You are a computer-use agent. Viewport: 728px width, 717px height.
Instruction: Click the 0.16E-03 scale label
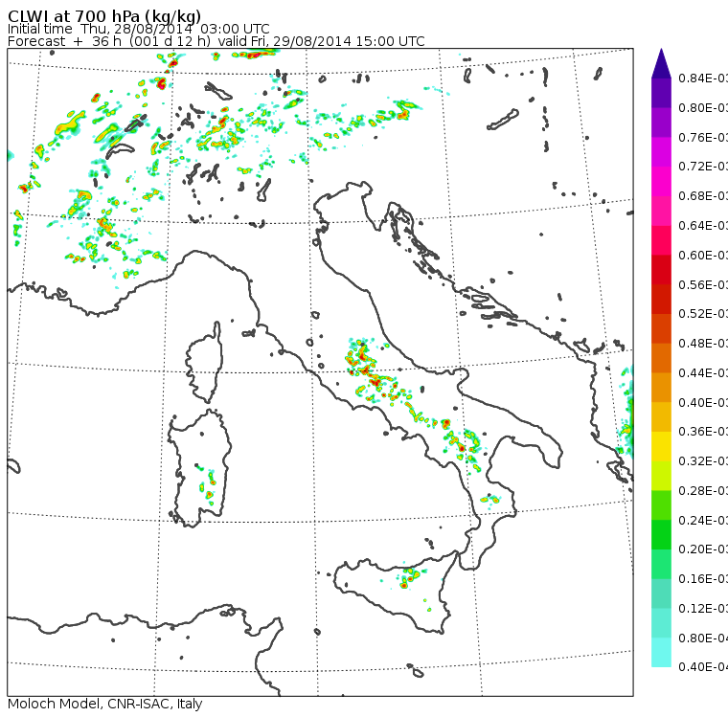click(703, 579)
